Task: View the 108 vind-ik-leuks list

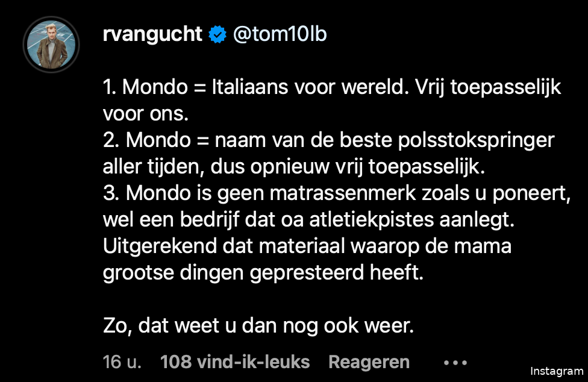Action: tap(235, 362)
